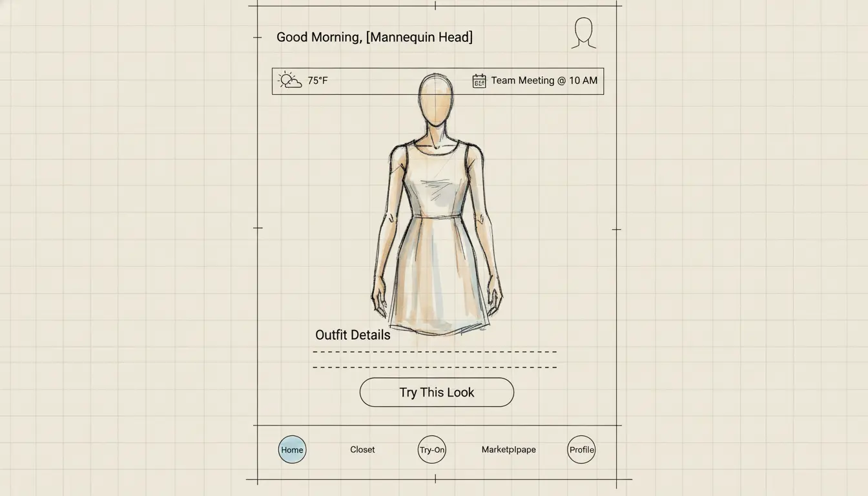Open the Try-On circle in bottom navigation
The width and height of the screenshot is (868, 496).
432,449
